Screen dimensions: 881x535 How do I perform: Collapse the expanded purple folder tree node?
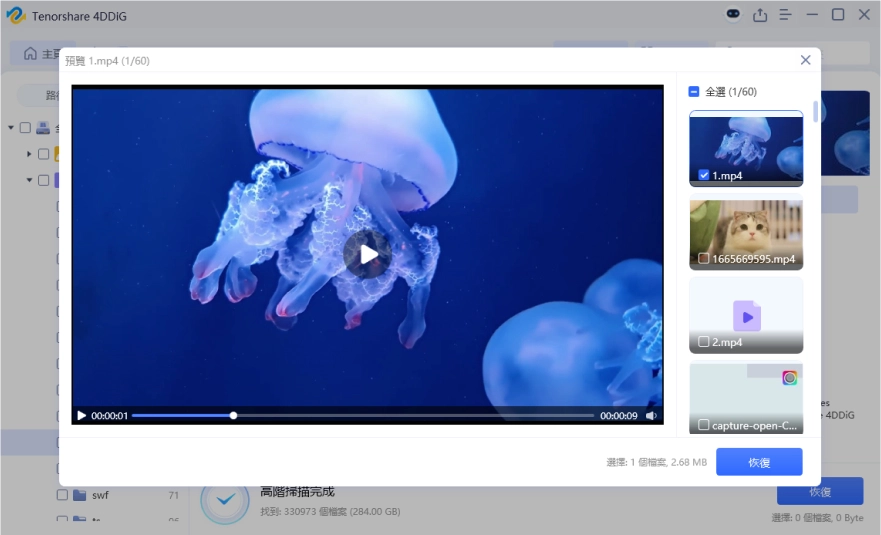click(x=29, y=181)
